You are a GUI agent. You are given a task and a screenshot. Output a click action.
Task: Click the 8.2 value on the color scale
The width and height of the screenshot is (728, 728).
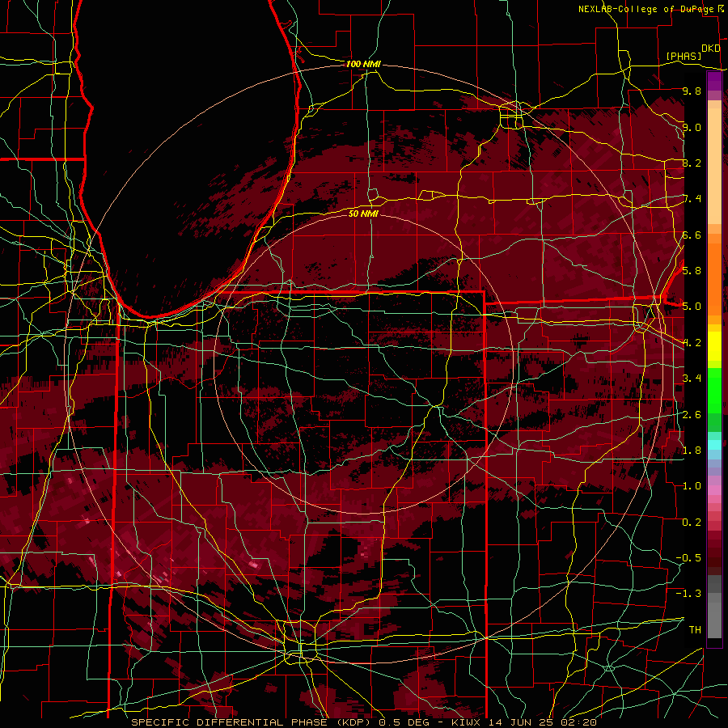(692, 163)
